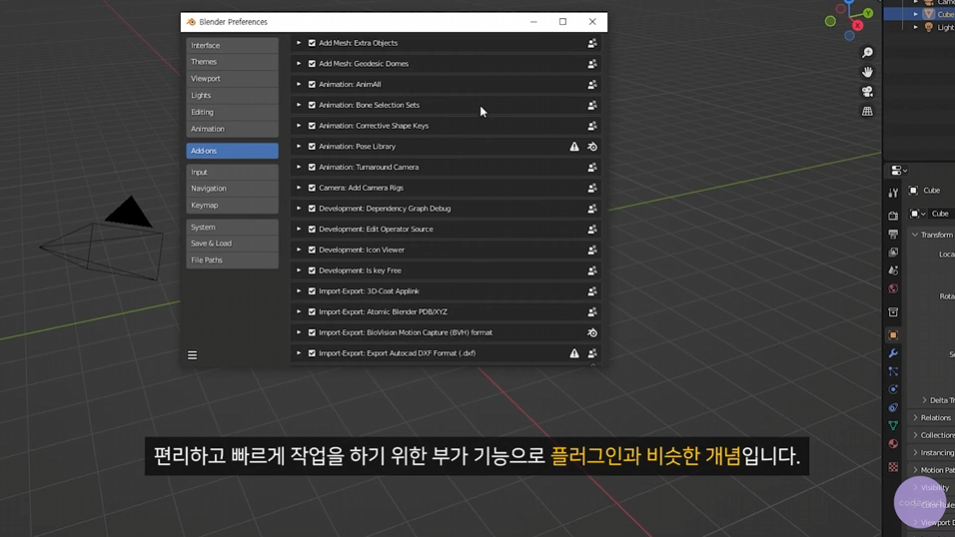The height and width of the screenshot is (537, 955).
Task: Expand Export Autocad DXF Format arrow
Action: [x=298, y=353]
